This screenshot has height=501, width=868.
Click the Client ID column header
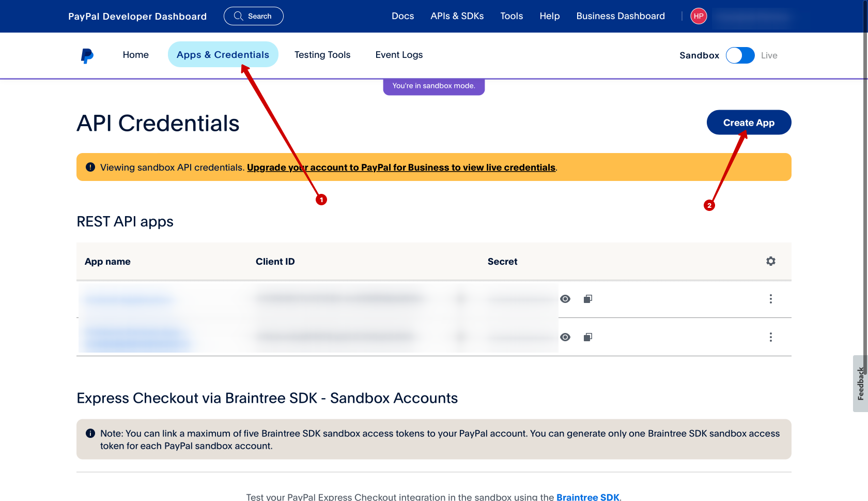(x=275, y=262)
